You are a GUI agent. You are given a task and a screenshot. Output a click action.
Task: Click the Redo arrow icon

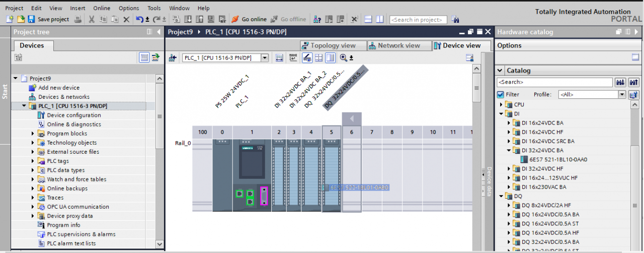click(156, 19)
